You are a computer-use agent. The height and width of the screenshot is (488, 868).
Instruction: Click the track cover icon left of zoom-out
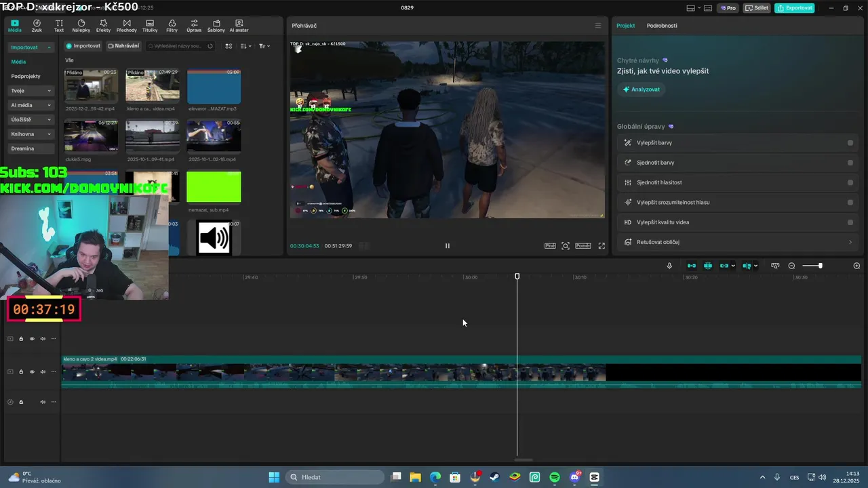pyautogui.click(x=775, y=266)
